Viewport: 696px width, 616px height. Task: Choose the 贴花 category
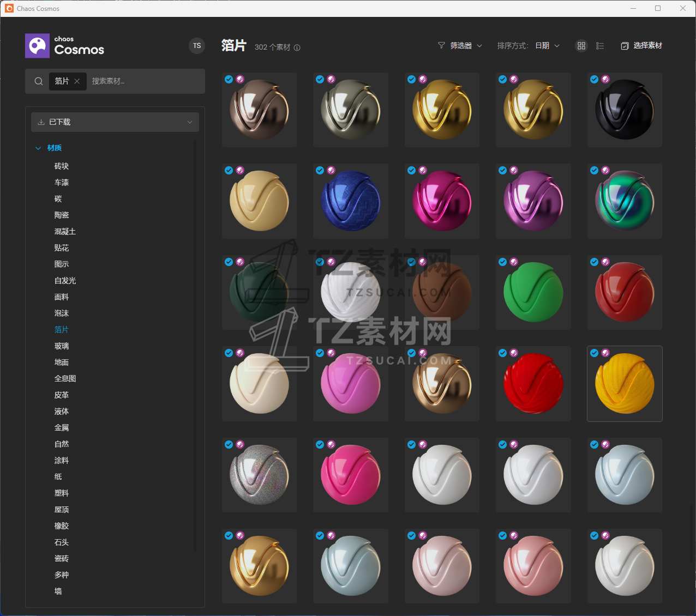pyautogui.click(x=62, y=248)
